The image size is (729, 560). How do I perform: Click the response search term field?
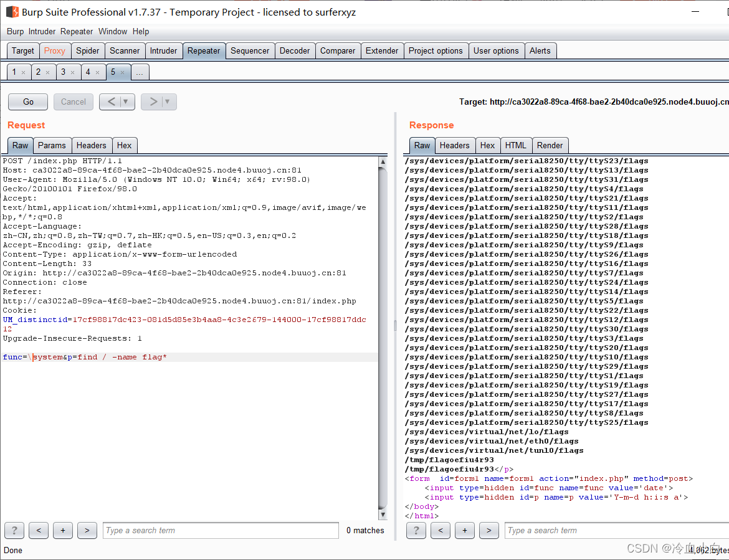pos(616,530)
